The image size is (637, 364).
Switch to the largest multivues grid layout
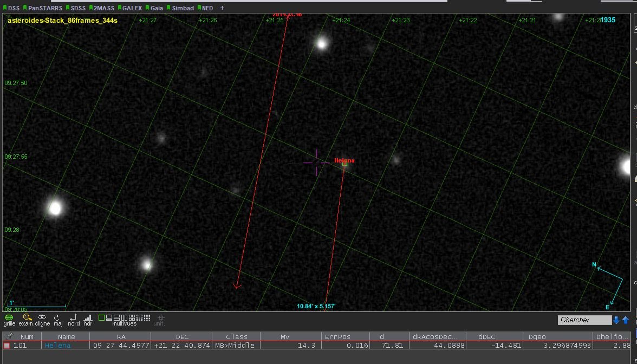147,317
